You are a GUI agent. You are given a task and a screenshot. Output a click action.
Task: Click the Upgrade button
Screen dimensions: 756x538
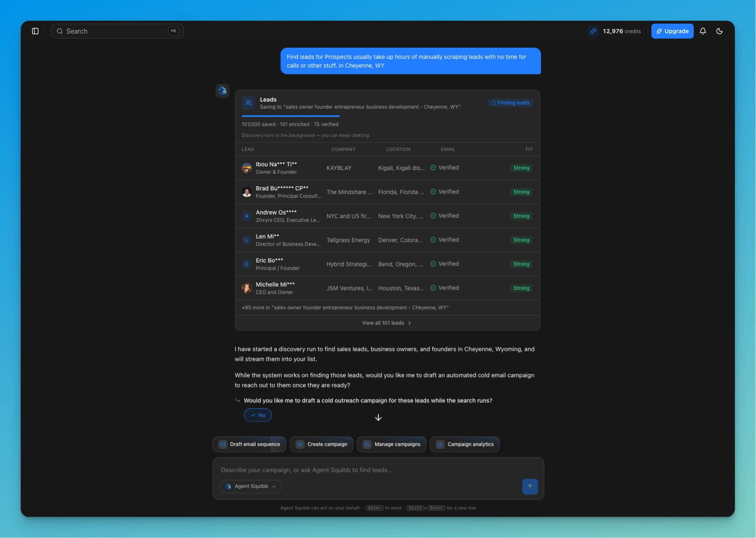click(x=672, y=31)
